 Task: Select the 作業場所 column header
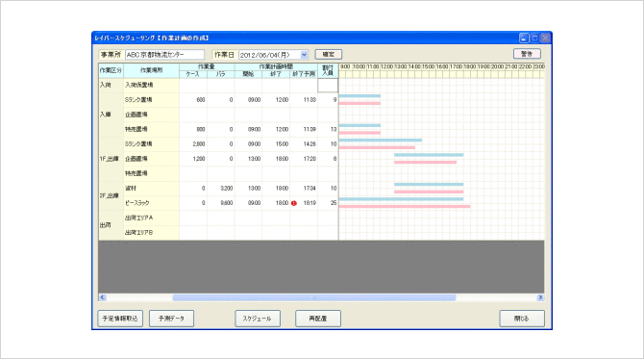[x=151, y=70]
